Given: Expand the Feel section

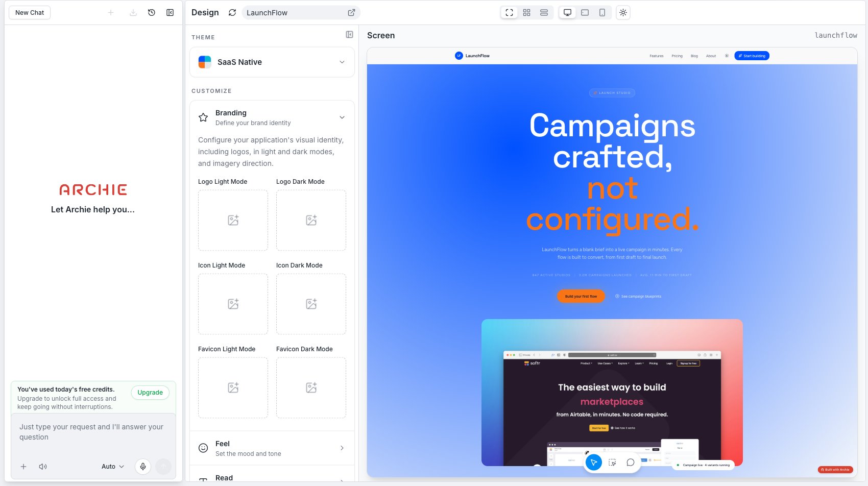Looking at the screenshot, I should pyautogui.click(x=272, y=448).
